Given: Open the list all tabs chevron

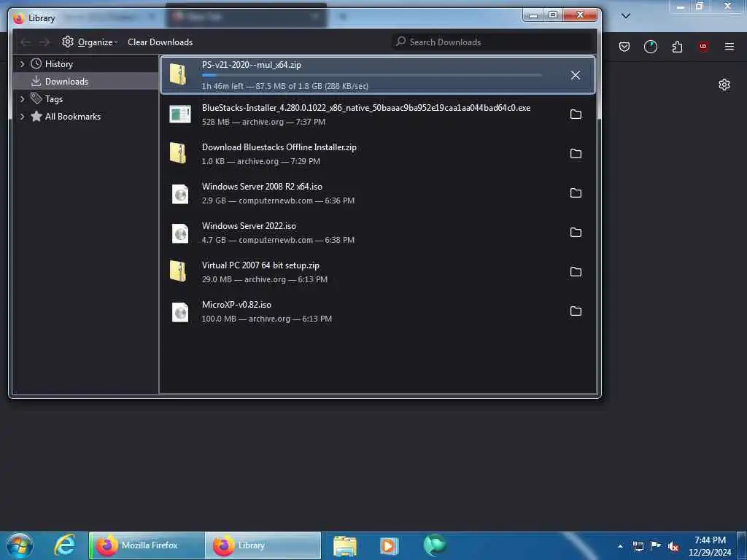Looking at the screenshot, I should coord(626,16).
